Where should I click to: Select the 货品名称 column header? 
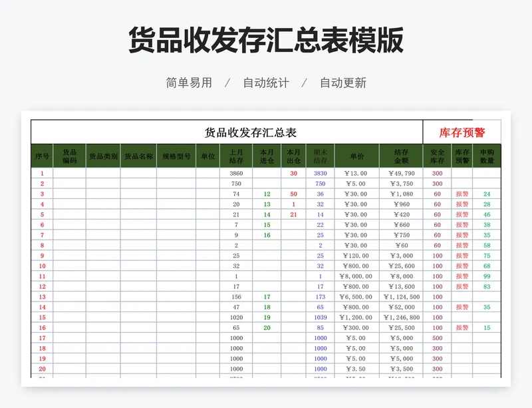(x=138, y=156)
